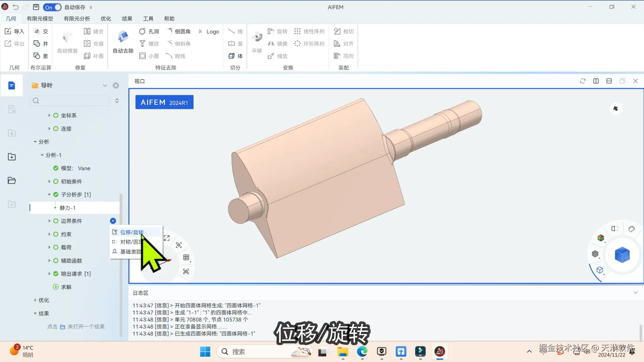Toggle the 自动保存 On switch

tap(52, 7)
